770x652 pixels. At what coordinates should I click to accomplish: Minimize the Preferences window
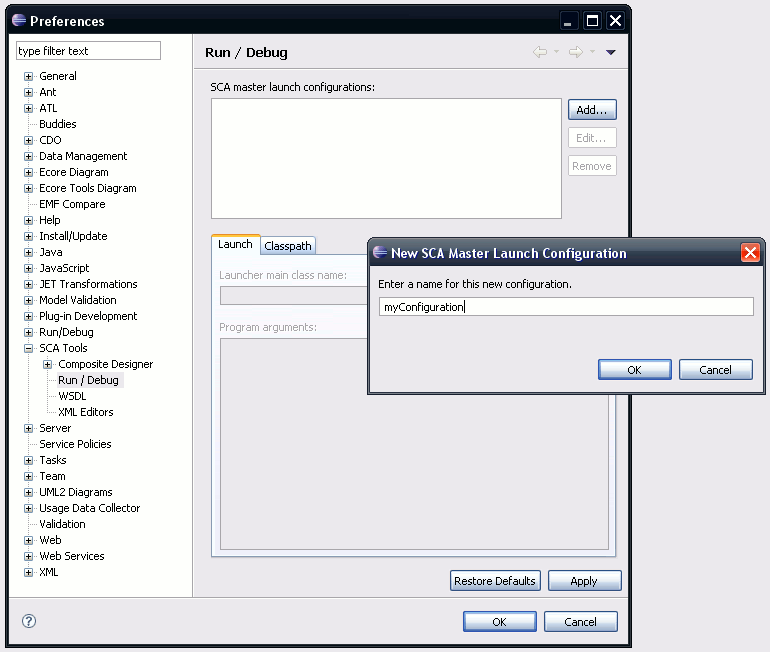pos(568,21)
